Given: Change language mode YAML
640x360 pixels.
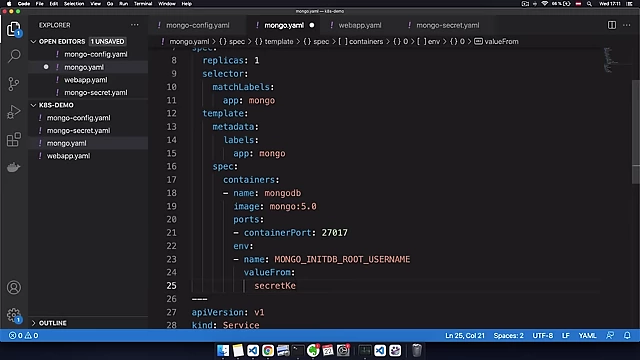Looking at the screenshot, I should (x=587, y=336).
